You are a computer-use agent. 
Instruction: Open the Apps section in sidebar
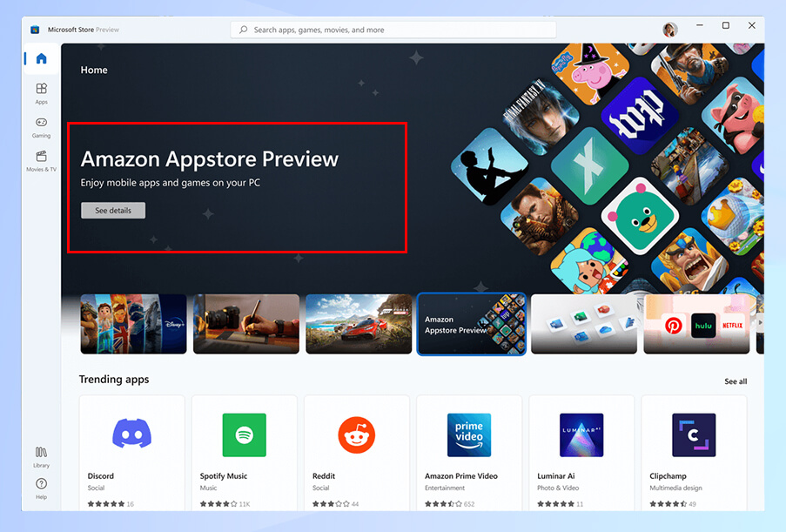pyautogui.click(x=41, y=93)
